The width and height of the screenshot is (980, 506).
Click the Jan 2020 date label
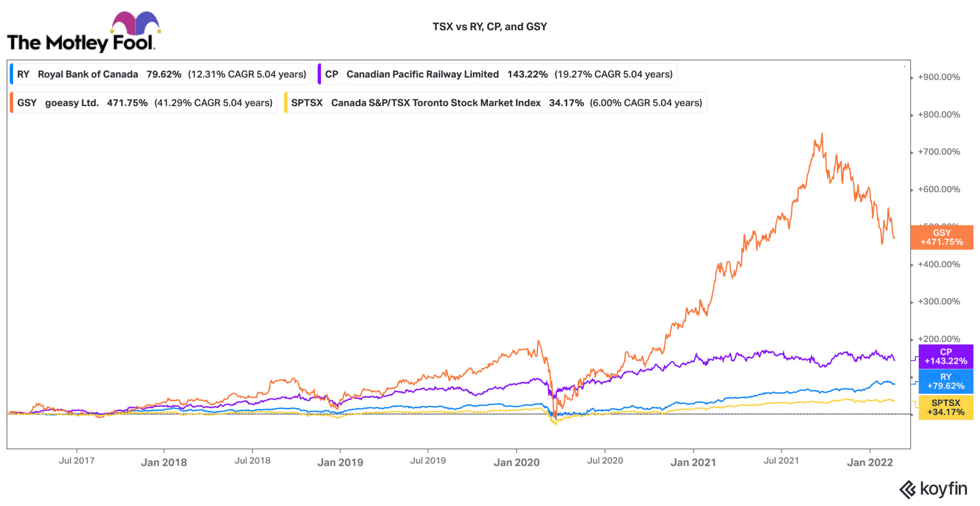516,462
